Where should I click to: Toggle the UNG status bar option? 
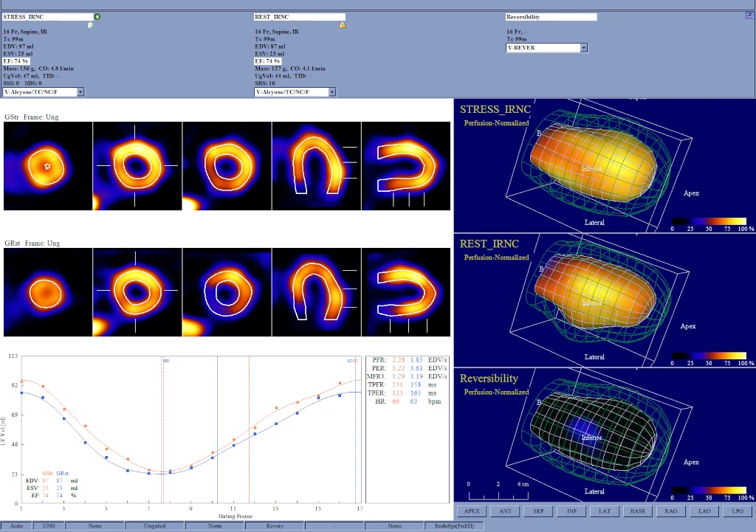[49, 526]
